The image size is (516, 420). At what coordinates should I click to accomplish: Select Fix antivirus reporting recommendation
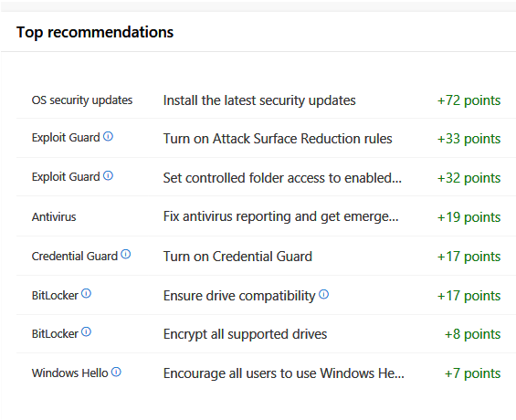pyautogui.click(x=280, y=216)
